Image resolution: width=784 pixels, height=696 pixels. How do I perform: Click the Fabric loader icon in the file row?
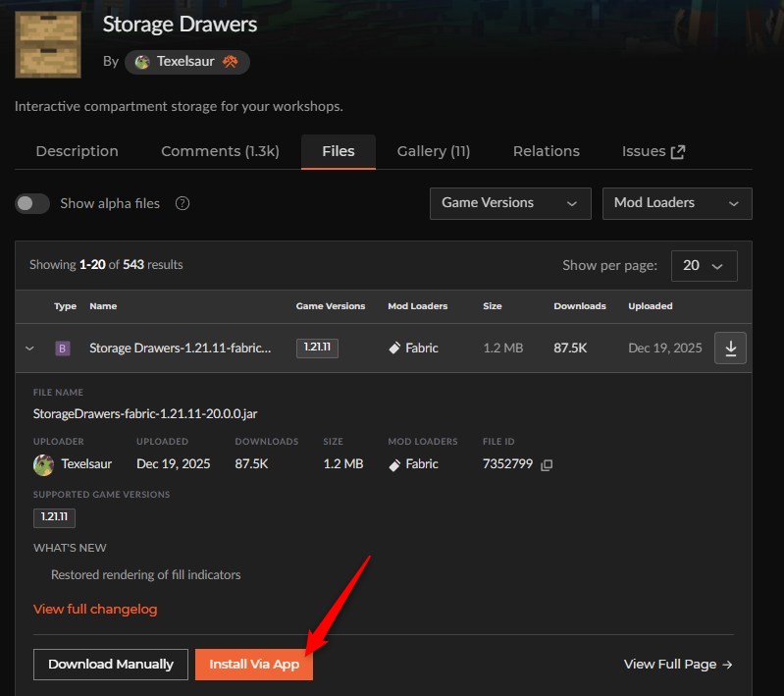tap(394, 348)
